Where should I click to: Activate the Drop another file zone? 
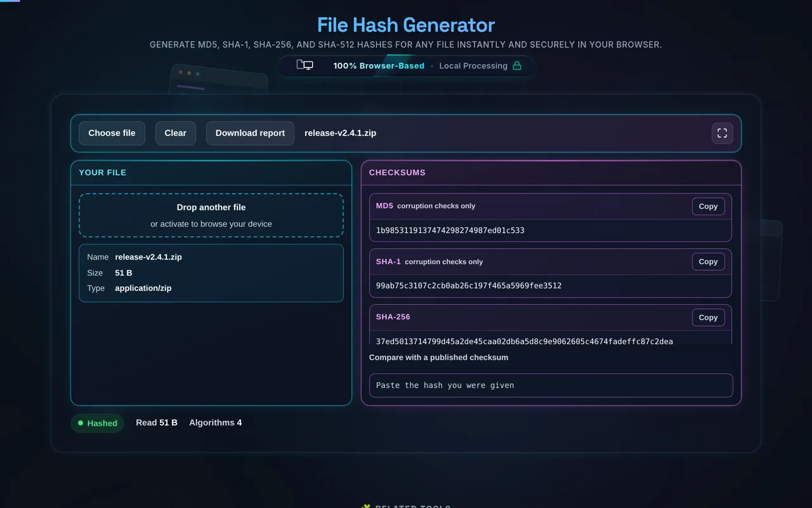pos(211,215)
